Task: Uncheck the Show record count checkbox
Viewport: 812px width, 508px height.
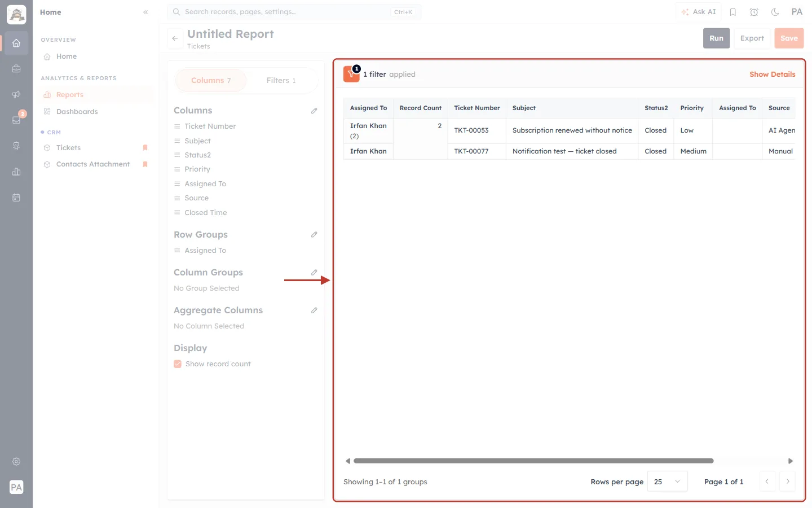Action: 178,364
